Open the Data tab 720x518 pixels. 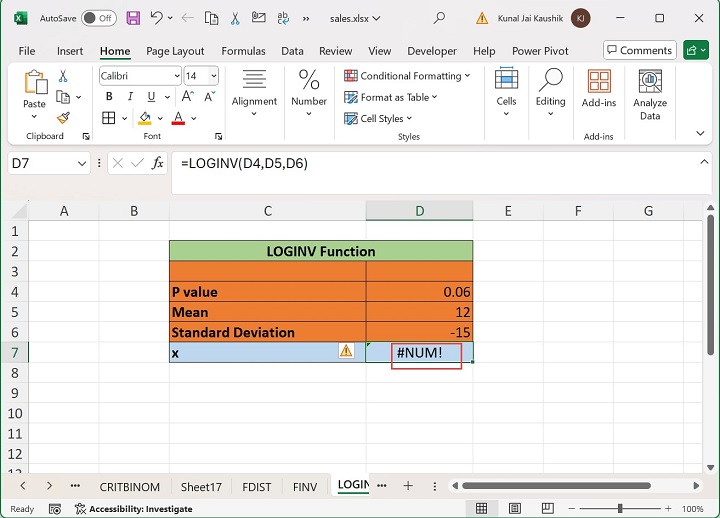click(292, 51)
